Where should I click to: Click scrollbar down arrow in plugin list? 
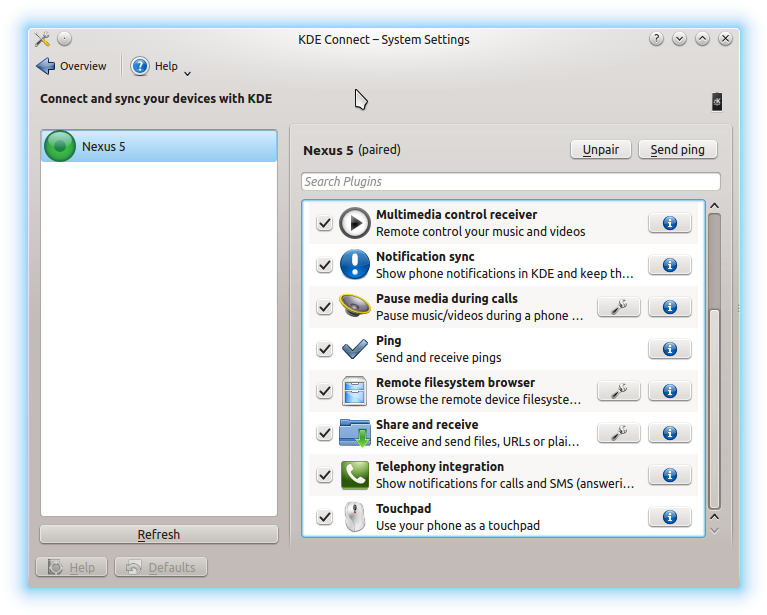714,529
